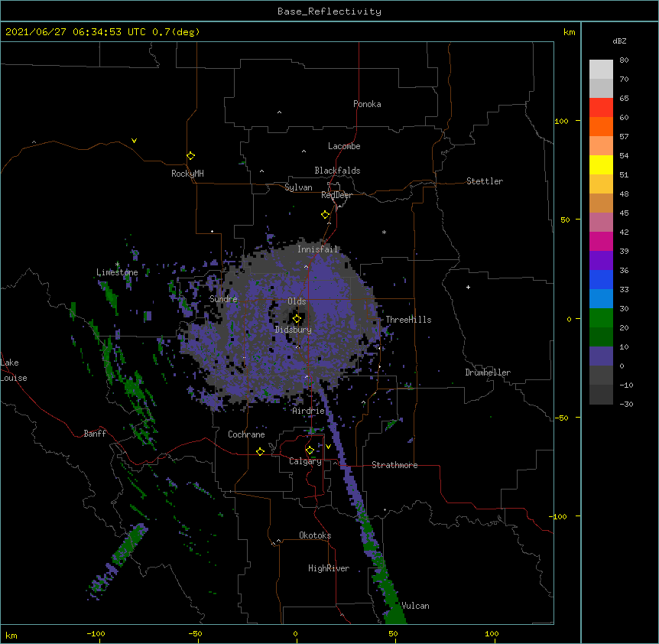Click the dBZ legend heading

[619, 41]
